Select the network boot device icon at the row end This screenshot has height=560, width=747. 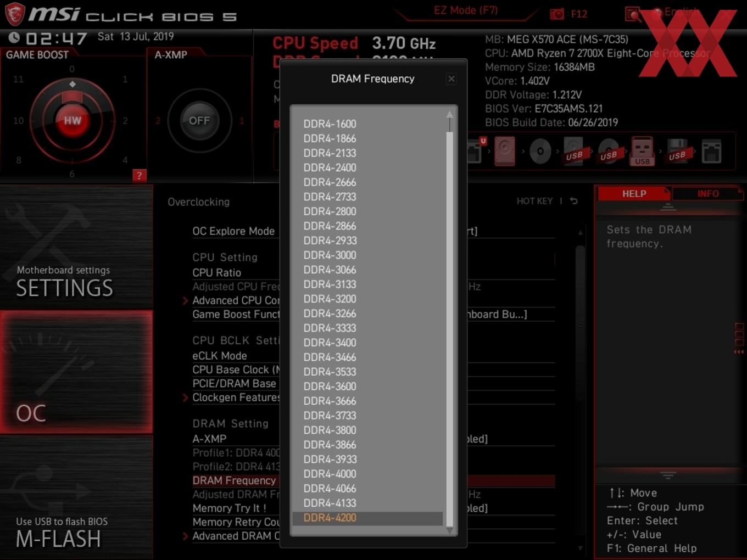[x=711, y=152]
